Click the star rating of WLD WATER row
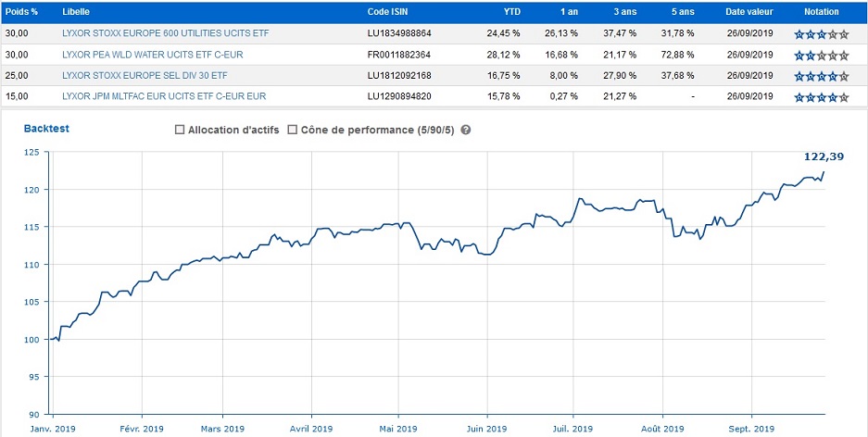The image size is (868, 437). click(x=822, y=56)
